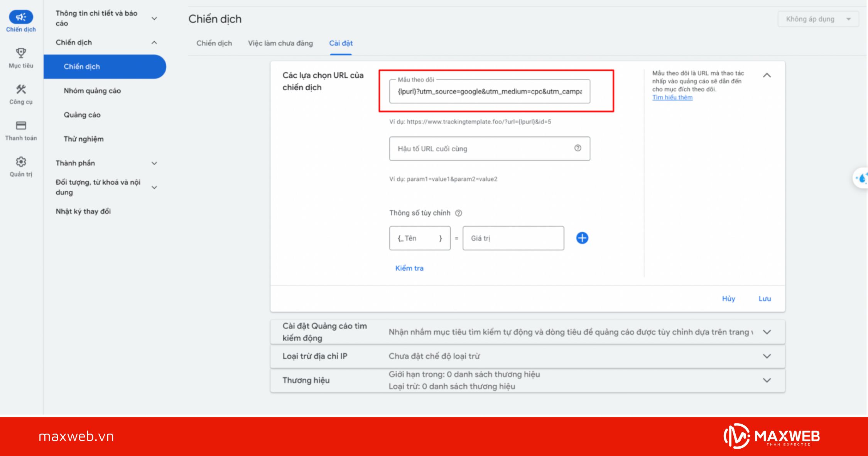Click the Kiểm tra button
This screenshot has height=456, width=868.
pos(409,268)
